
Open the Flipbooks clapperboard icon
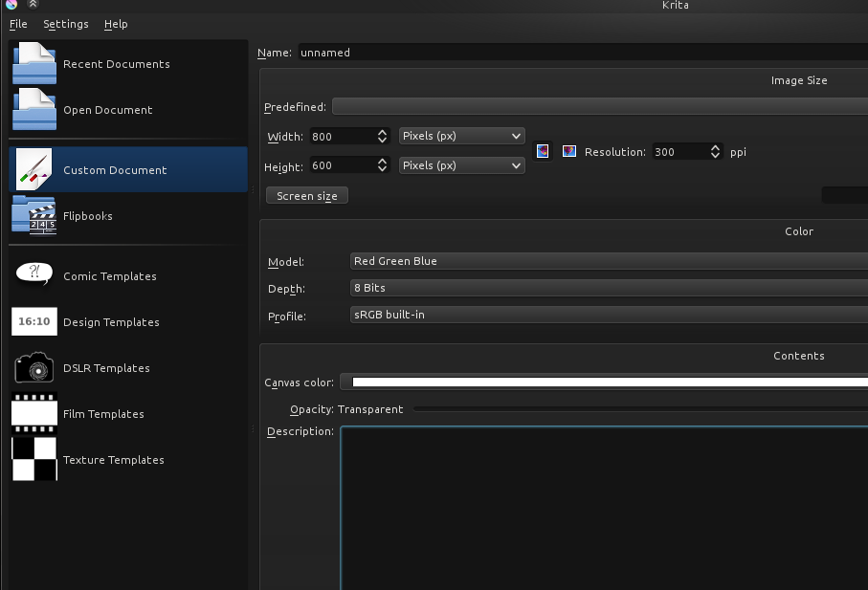34,215
